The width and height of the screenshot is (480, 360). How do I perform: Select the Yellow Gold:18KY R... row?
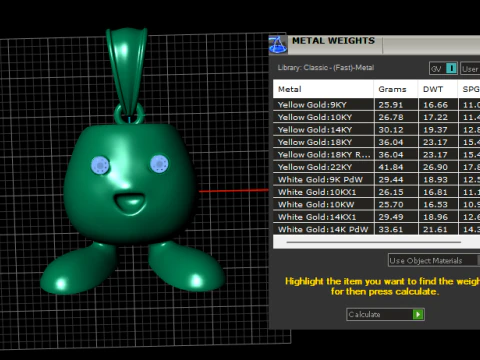377,155
